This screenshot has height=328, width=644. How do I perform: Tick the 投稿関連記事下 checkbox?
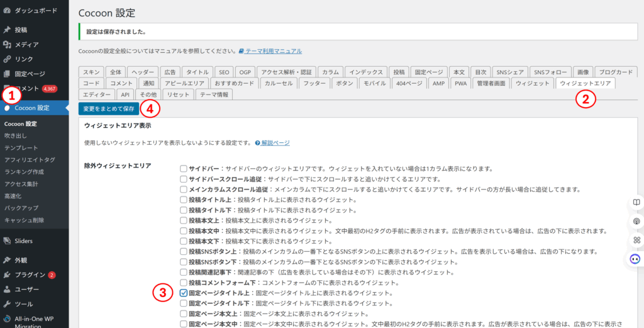pyautogui.click(x=183, y=272)
